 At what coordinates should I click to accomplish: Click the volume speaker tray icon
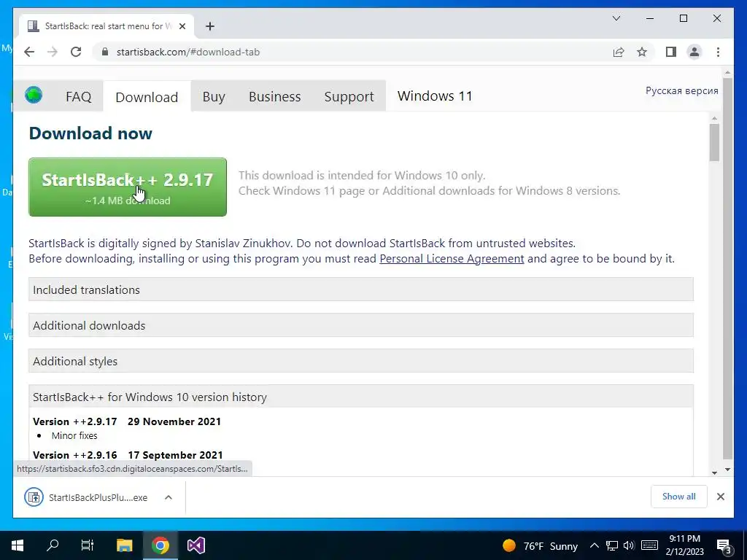(x=629, y=545)
